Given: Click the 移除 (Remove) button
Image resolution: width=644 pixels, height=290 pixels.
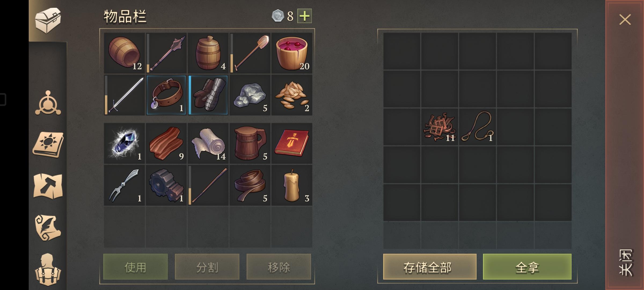Looking at the screenshot, I should [x=279, y=267].
